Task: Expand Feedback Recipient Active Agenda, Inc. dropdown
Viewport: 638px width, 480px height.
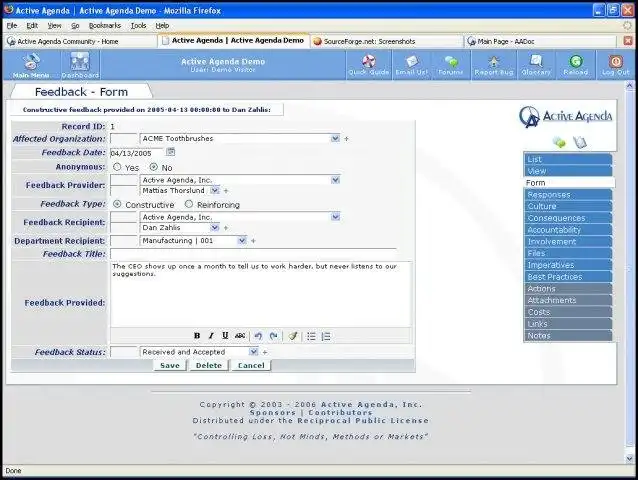Action: point(335,217)
